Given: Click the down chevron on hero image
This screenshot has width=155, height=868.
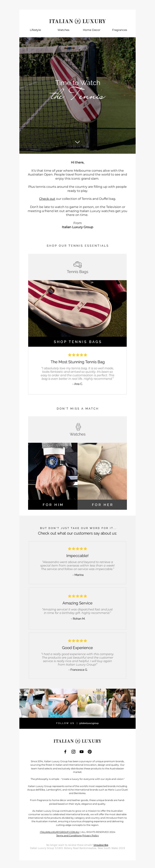Looking at the screenshot, I should coord(77,142).
